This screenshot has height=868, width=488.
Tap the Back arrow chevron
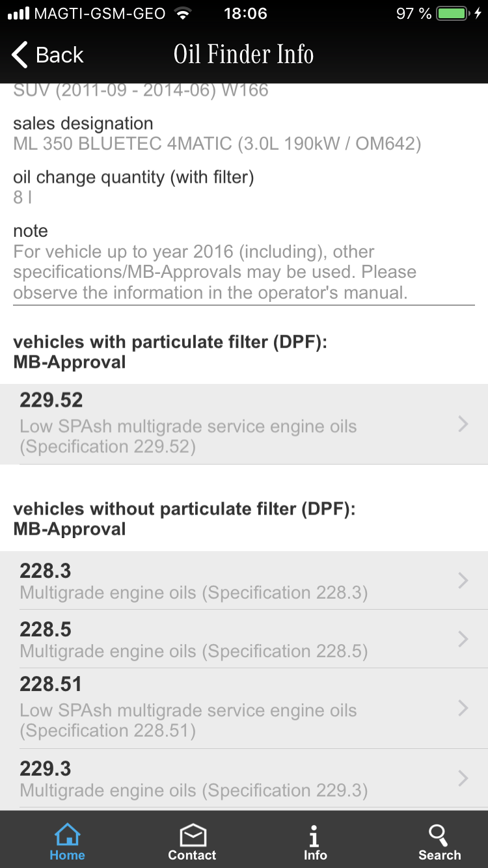[21, 55]
